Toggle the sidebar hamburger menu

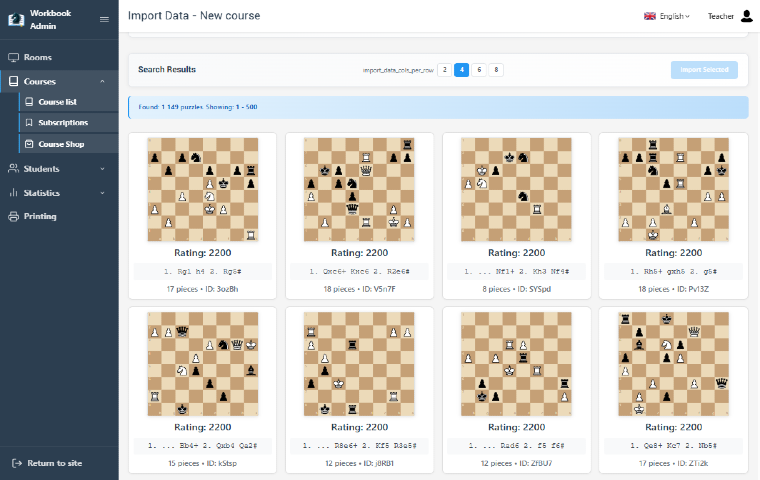104,19
